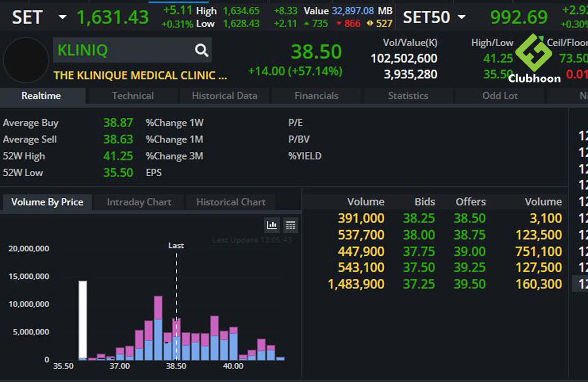Click the traded value 3,935,280

point(411,74)
